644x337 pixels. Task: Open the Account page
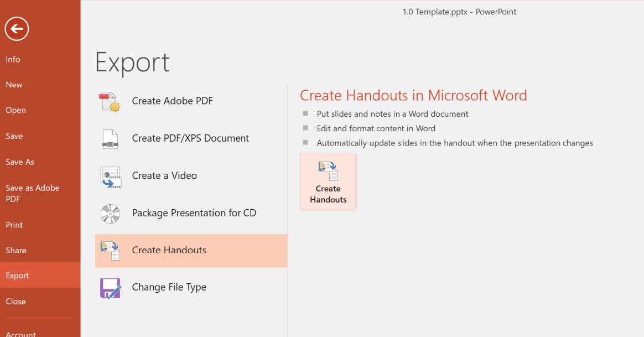tap(21, 334)
